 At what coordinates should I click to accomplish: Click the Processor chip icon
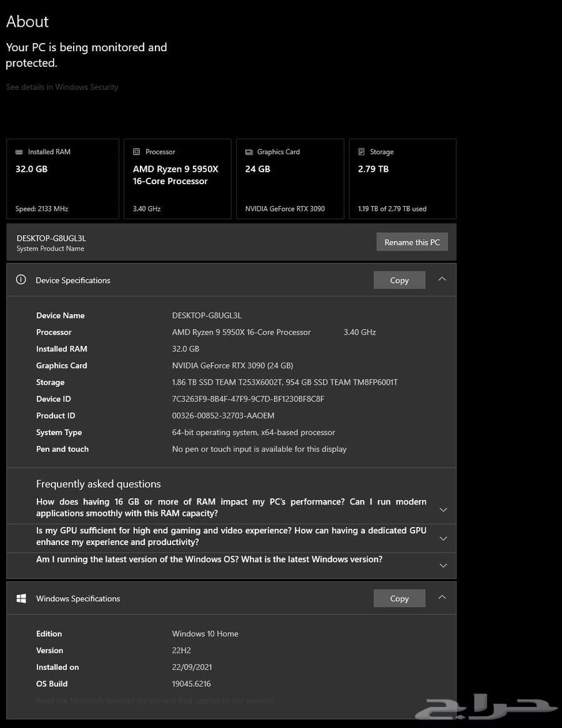coord(136,151)
